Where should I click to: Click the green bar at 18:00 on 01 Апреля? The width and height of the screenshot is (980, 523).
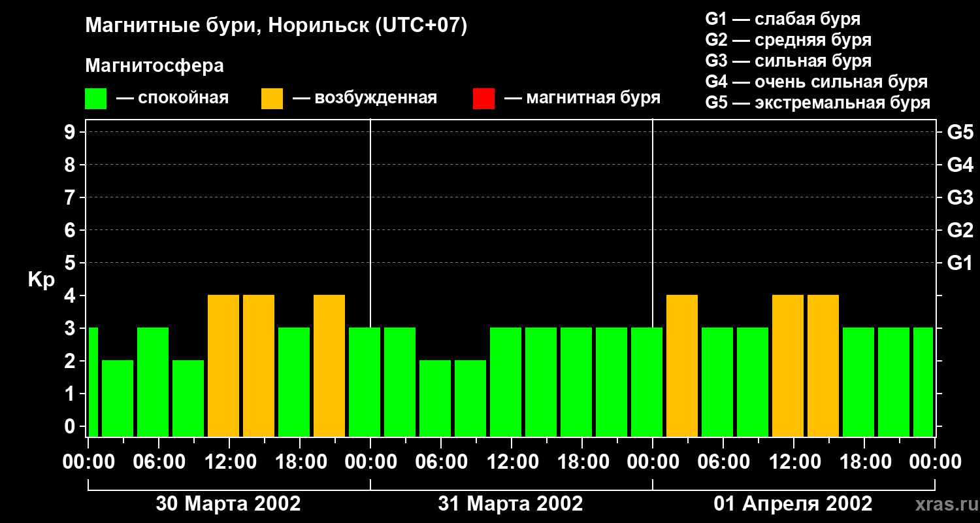858,382
